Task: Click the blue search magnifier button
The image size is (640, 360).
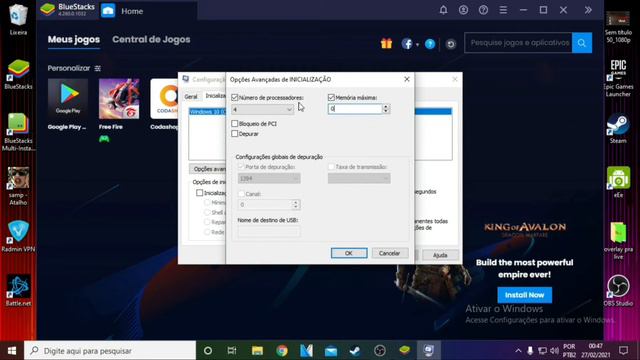Action: tap(582, 43)
